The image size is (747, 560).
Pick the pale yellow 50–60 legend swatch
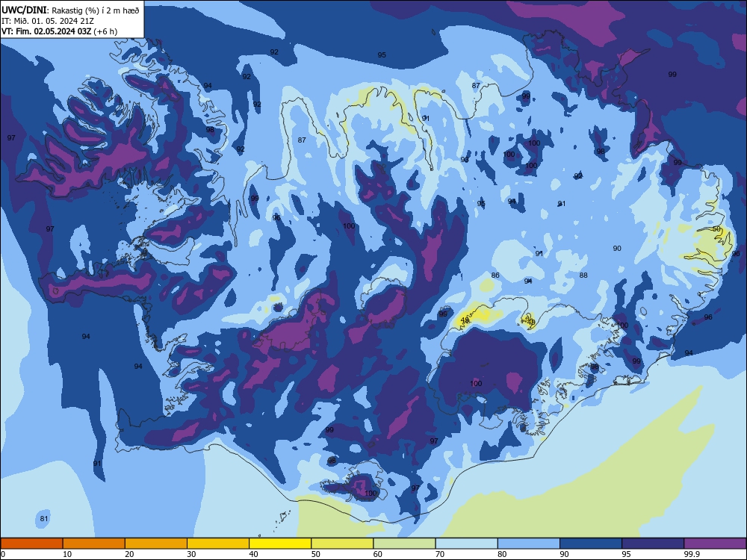coord(342,544)
